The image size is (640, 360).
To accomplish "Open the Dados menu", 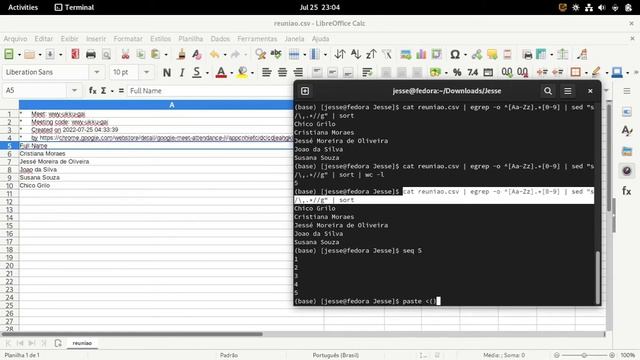I will click(x=220, y=39).
